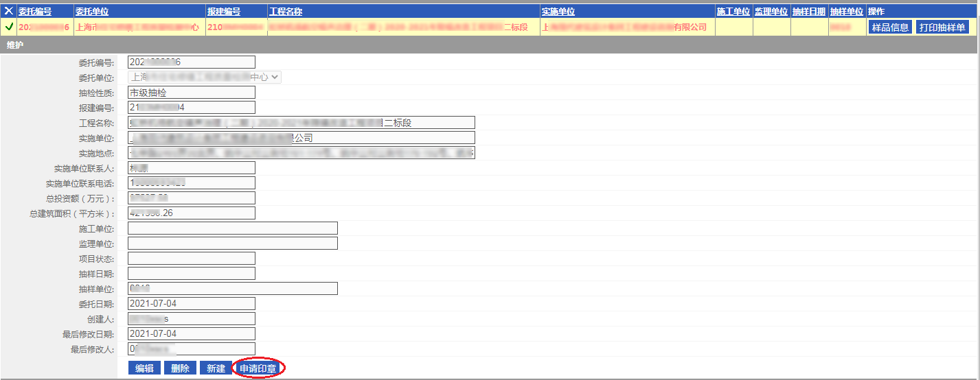
Task: Sort by 工程名称 column header
Action: click(286, 12)
